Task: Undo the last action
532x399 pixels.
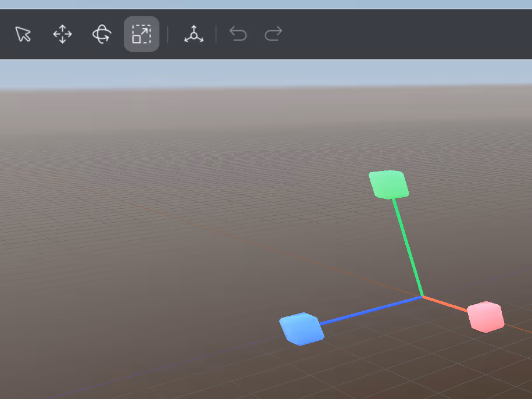Action: (238, 34)
